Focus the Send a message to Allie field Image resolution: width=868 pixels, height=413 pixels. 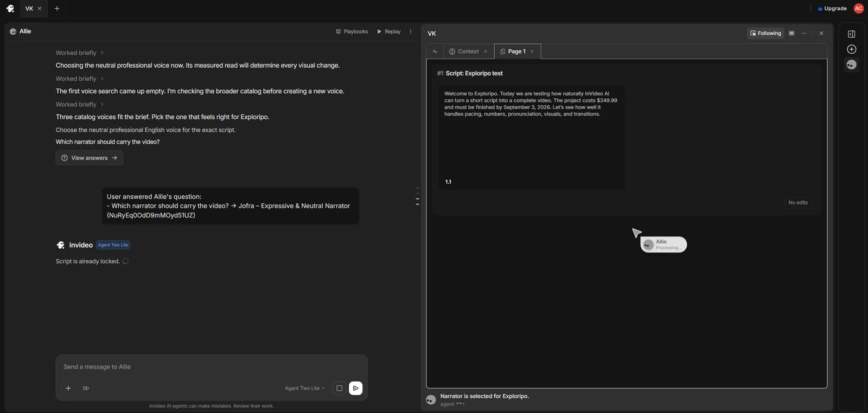pos(212,367)
